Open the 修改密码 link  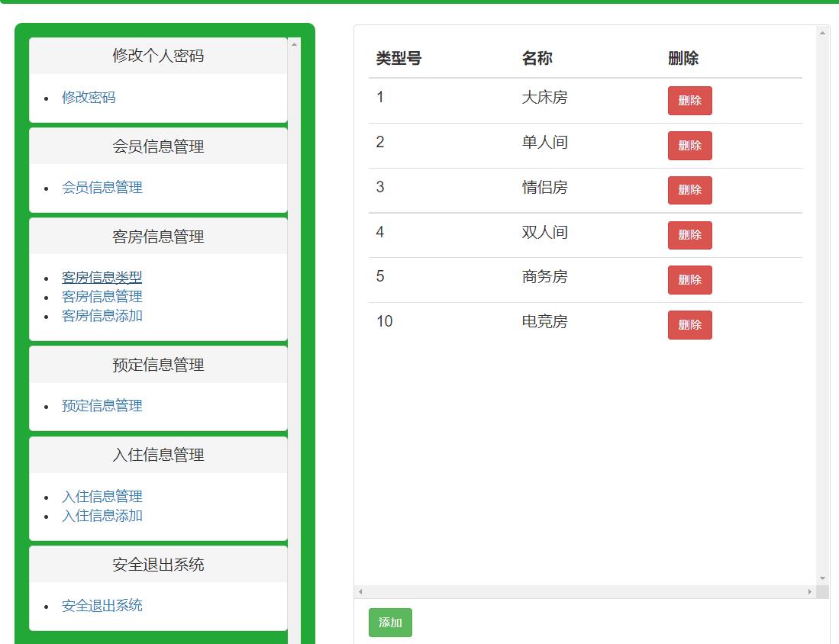[x=88, y=98]
